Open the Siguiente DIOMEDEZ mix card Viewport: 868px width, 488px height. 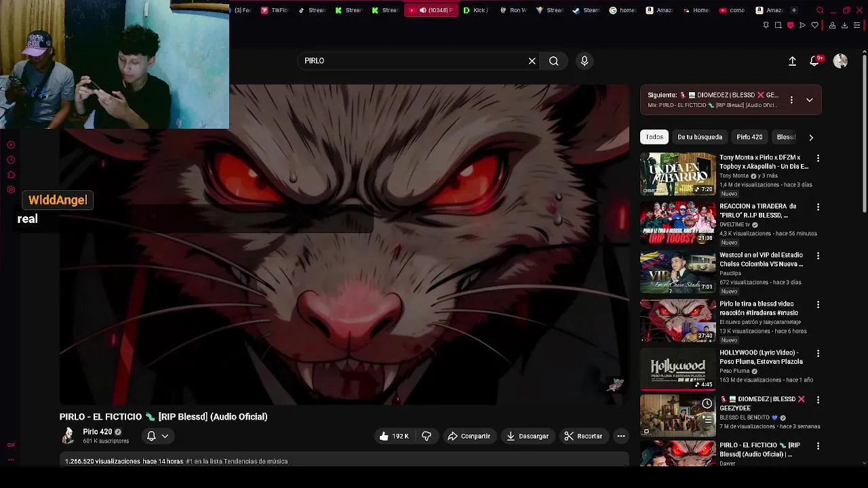713,100
